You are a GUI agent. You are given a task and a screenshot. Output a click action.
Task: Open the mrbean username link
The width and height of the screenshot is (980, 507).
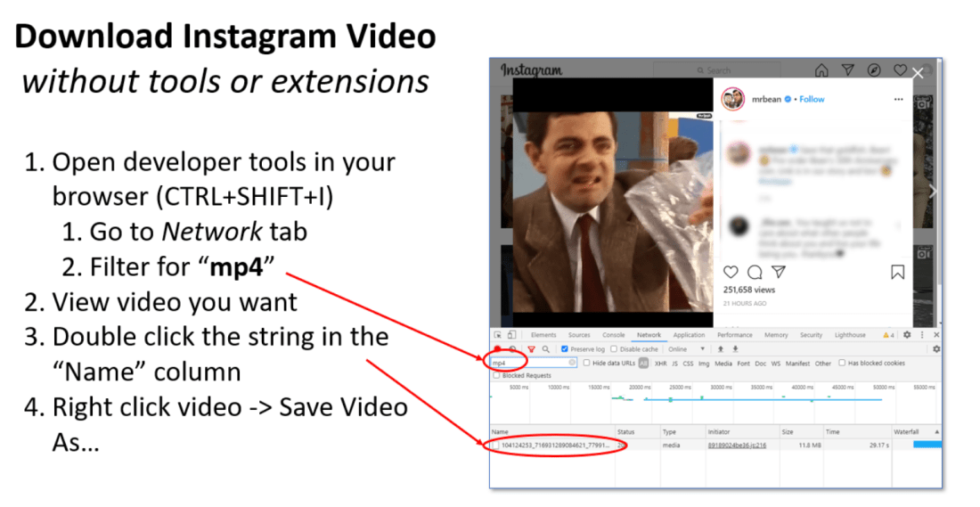pos(766,99)
